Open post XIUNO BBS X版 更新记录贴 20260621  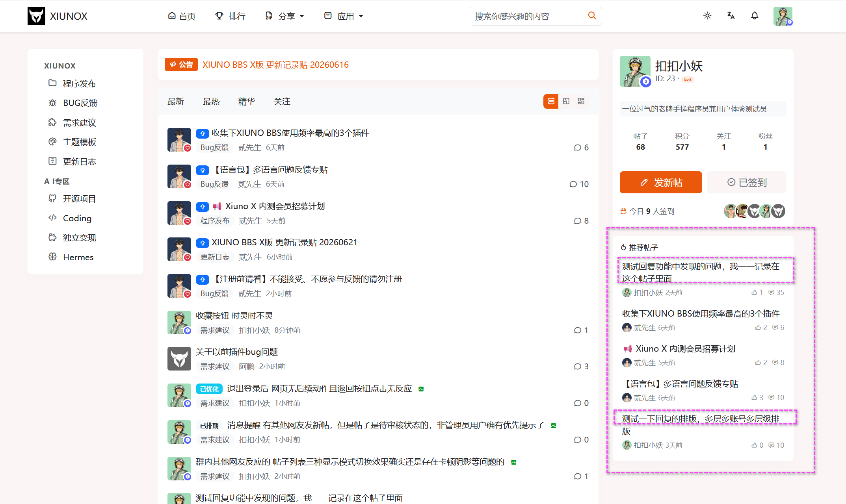pos(284,243)
